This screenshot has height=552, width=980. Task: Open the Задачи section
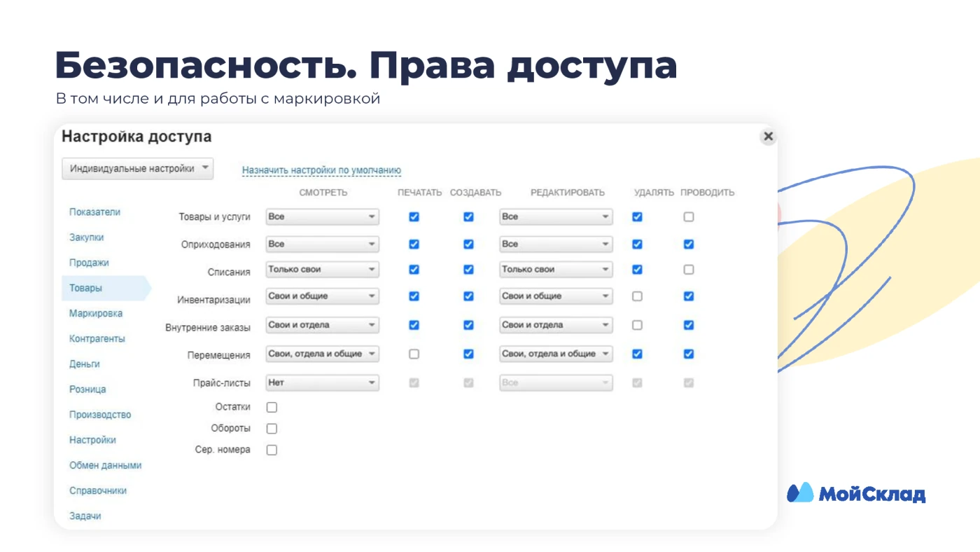[x=85, y=516]
